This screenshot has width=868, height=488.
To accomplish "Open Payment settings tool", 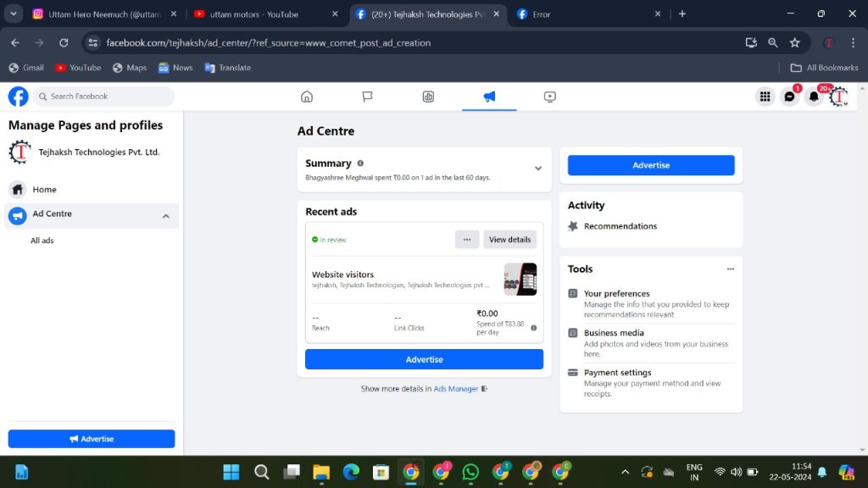I will [x=651, y=382].
